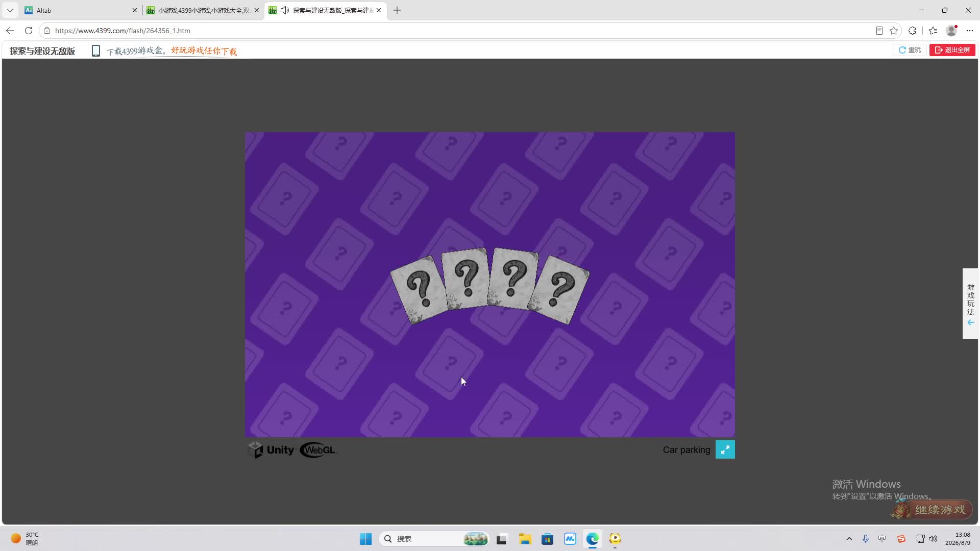This screenshot has height=551, width=980.
Task: Mute the audio-playing tab speaker icon
Action: pyautogui.click(x=285, y=10)
